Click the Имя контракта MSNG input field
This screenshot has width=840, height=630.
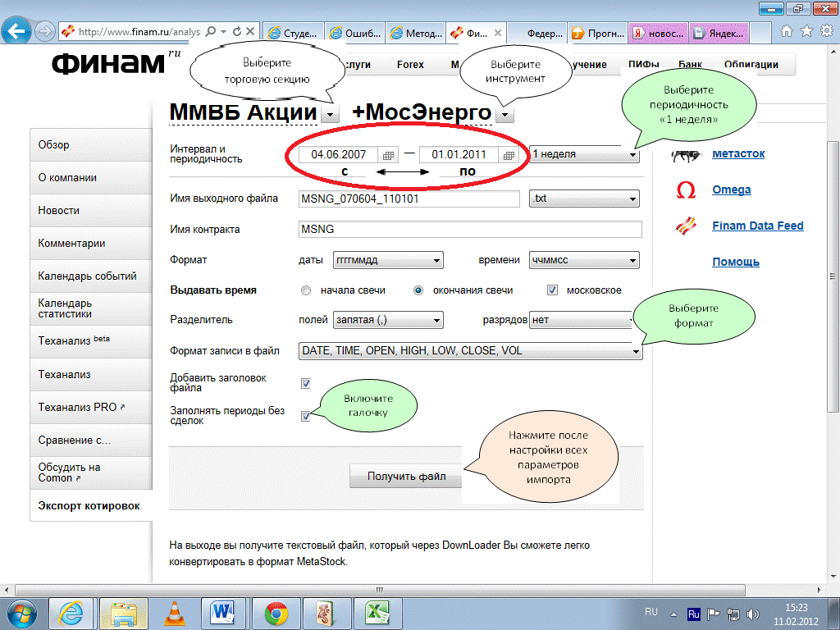pos(470,230)
